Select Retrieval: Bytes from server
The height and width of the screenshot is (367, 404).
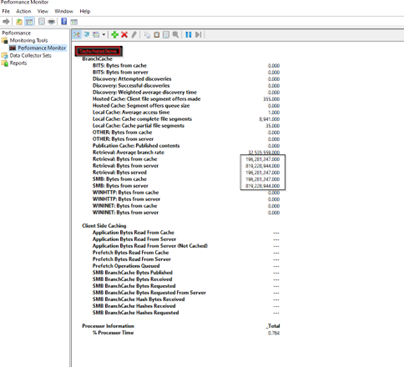[125, 165]
